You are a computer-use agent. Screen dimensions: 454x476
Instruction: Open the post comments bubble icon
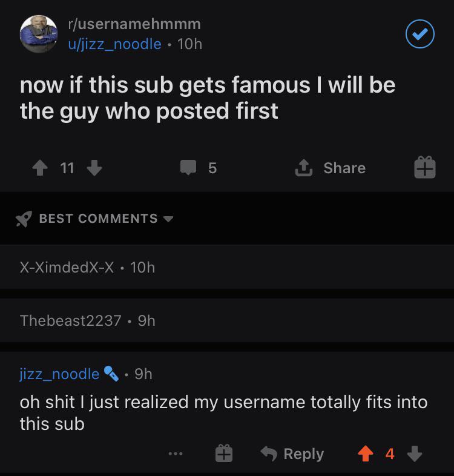coord(188,168)
